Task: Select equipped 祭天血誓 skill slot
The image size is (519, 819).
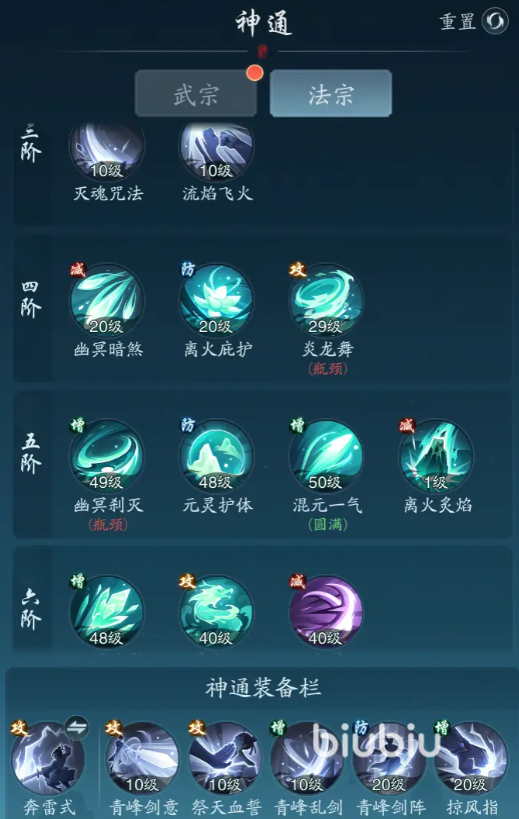Action: (225, 758)
